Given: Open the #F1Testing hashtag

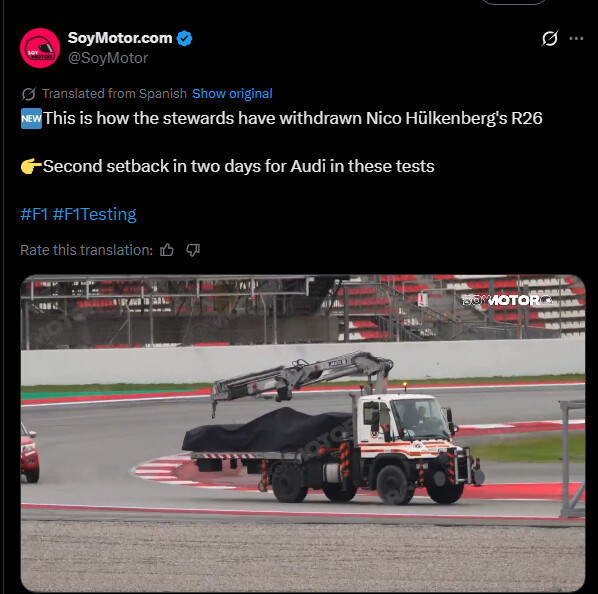Looking at the screenshot, I should 95,214.
